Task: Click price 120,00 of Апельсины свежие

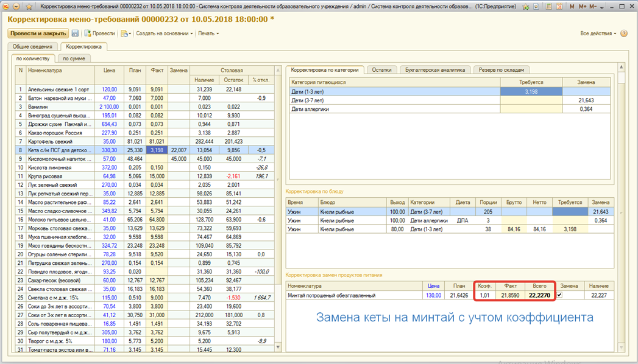Action: 109,89
